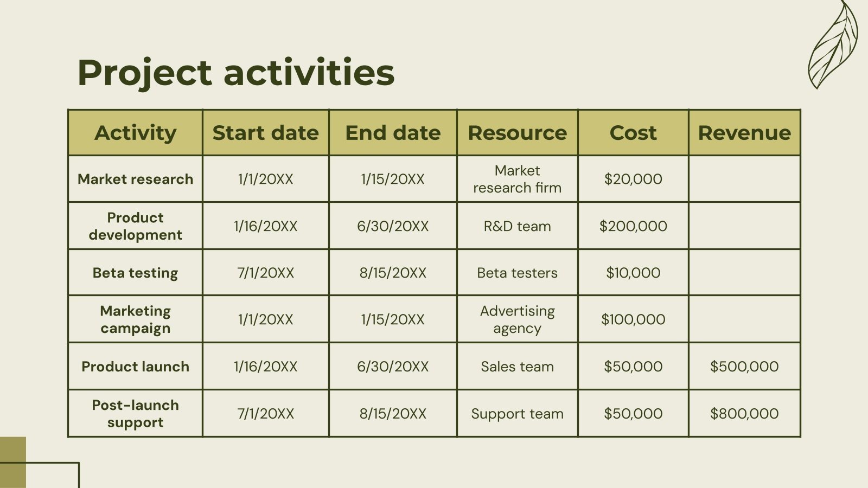
Task: Click the $500,000 revenue cell
Action: tap(744, 367)
